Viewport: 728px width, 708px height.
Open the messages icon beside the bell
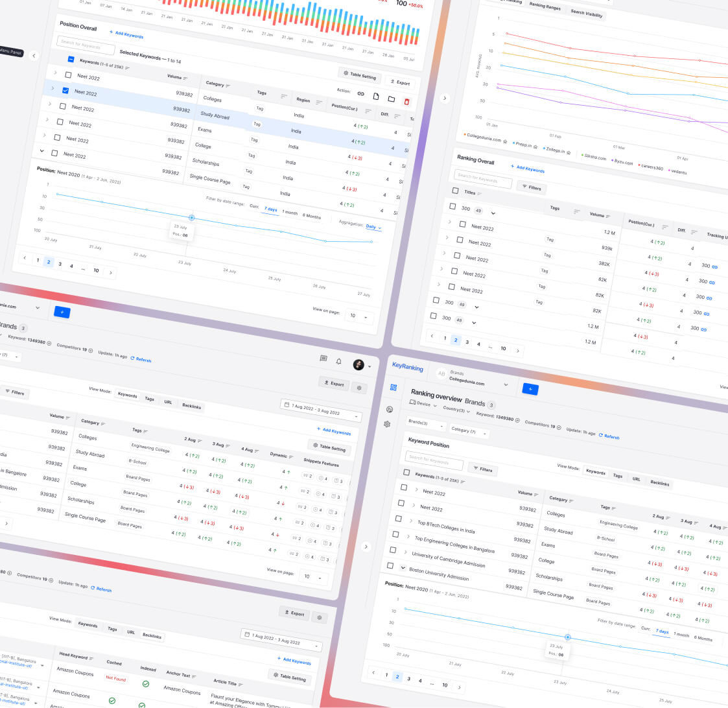coord(323,359)
